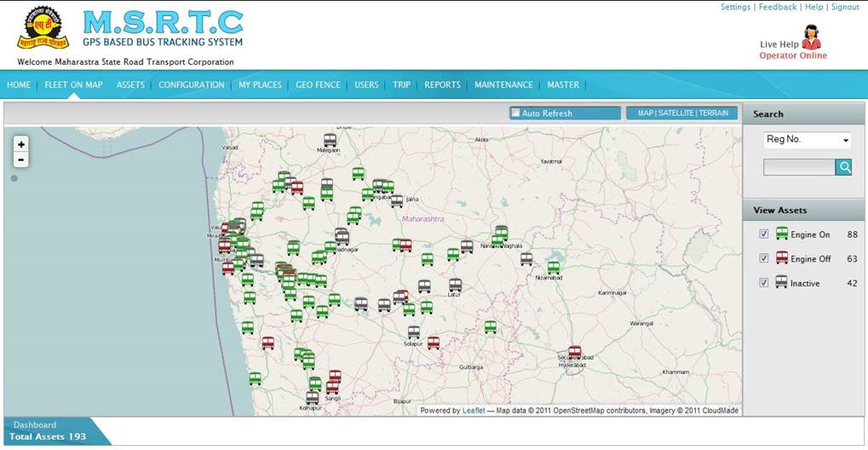This screenshot has width=868, height=450.
Task: Click the Karimnagar city label
Action: [612, 292]
